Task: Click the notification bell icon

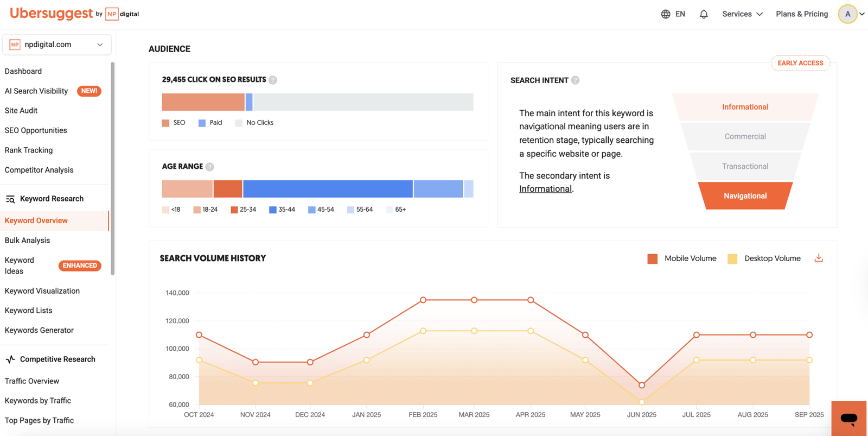Action: tap(704, 14)
